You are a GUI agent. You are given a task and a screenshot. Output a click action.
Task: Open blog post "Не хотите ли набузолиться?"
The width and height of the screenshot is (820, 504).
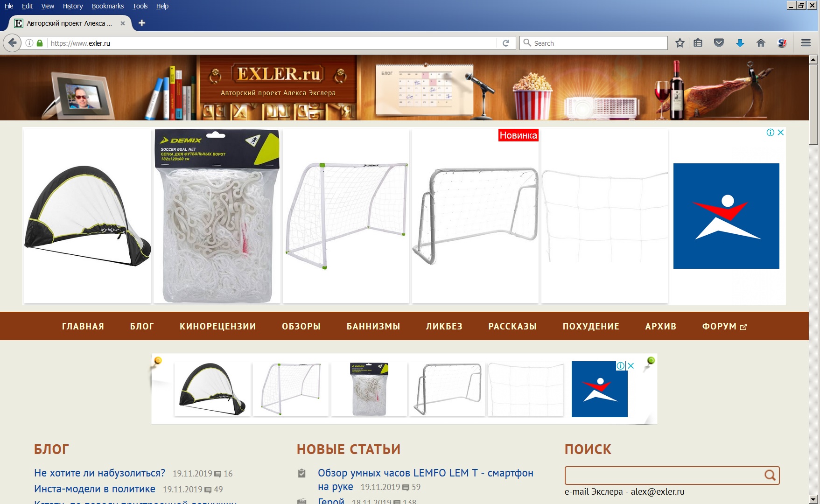(x=99, y=473)
